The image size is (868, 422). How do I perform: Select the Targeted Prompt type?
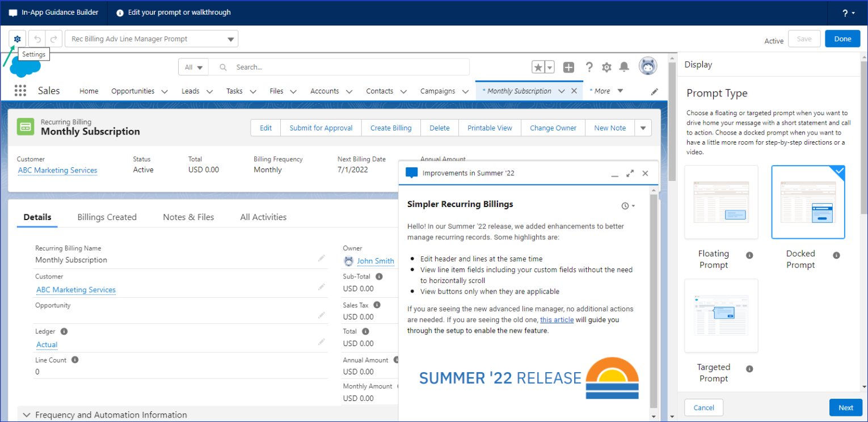click(721, 316)
